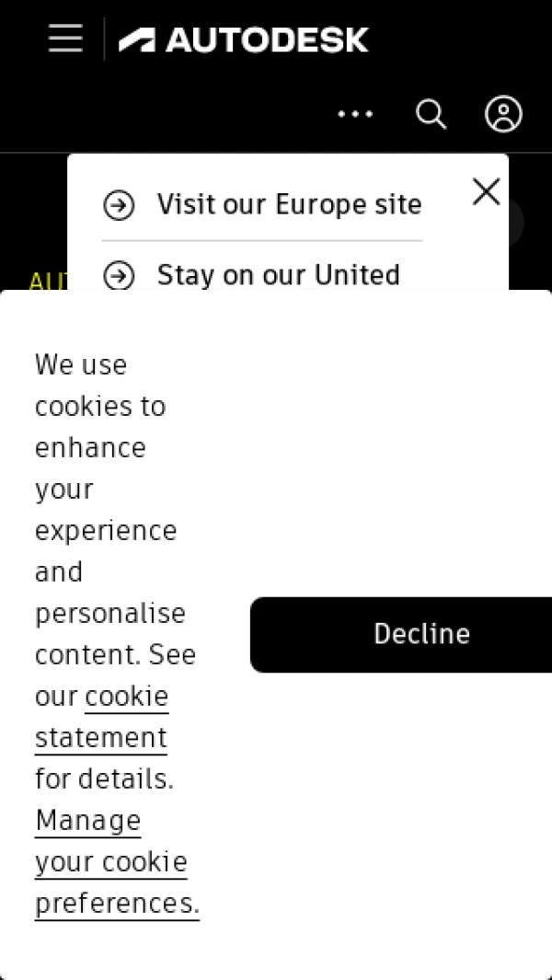
Task: Click the word preferences in the cookie banner
Action: 116,904
